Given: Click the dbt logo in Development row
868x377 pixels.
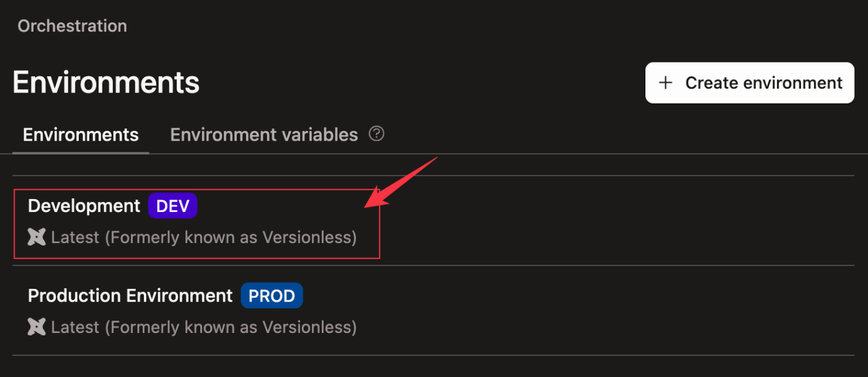Looking at the screenshot, I should 37,237.
